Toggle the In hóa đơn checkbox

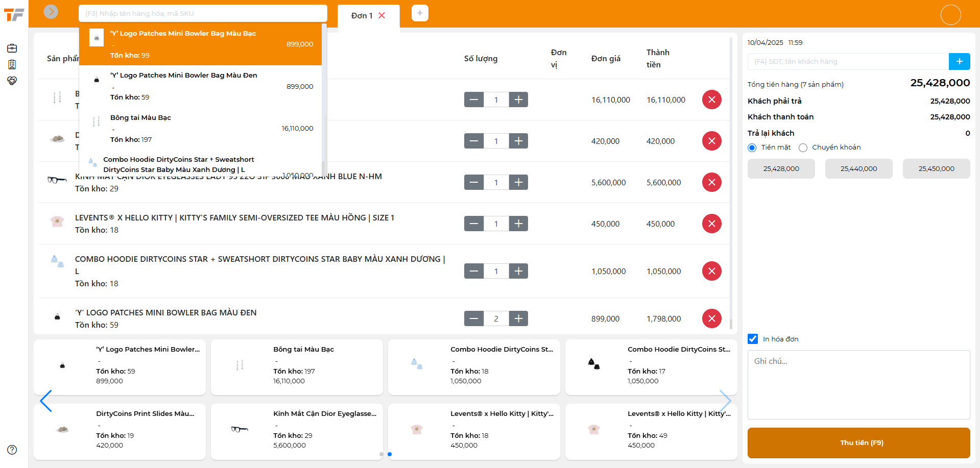tap(753, 339)
